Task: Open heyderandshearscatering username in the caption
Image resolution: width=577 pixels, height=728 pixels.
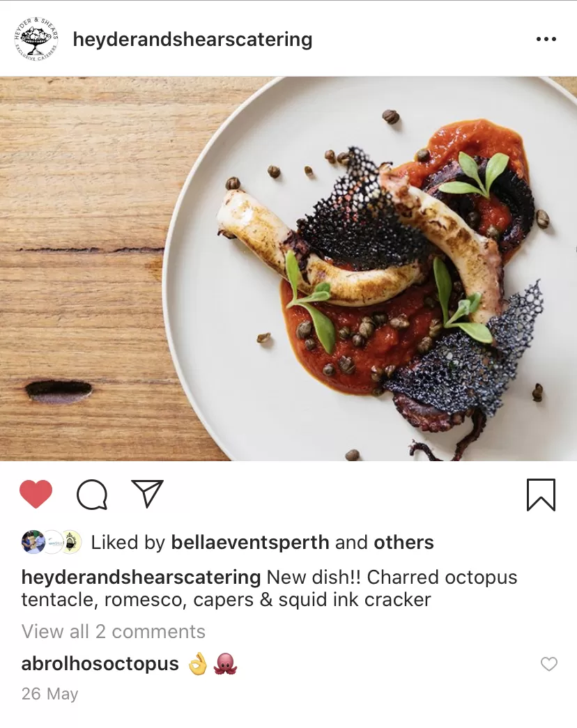Action: tap(141, 578)
